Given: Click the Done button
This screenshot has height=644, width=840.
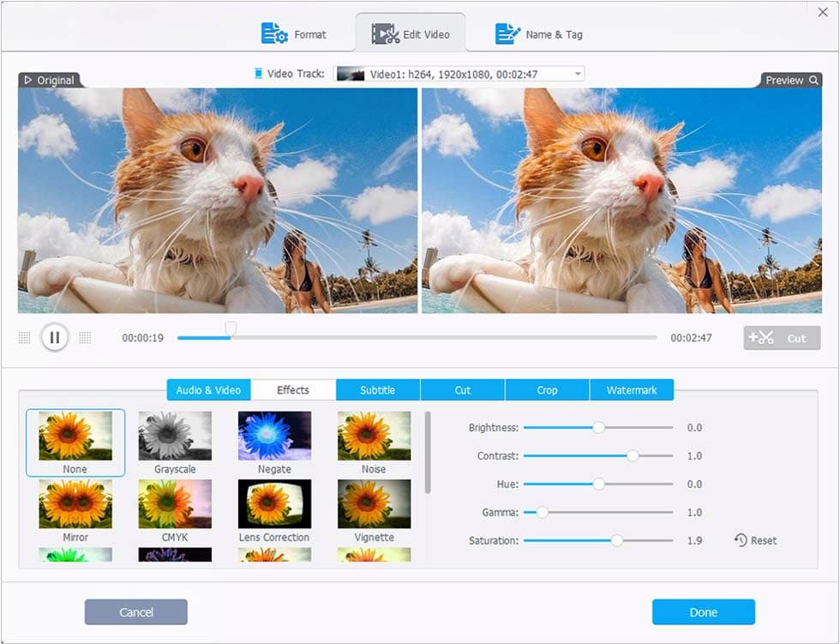Looking at the screenshot, I should pos(703,611).
